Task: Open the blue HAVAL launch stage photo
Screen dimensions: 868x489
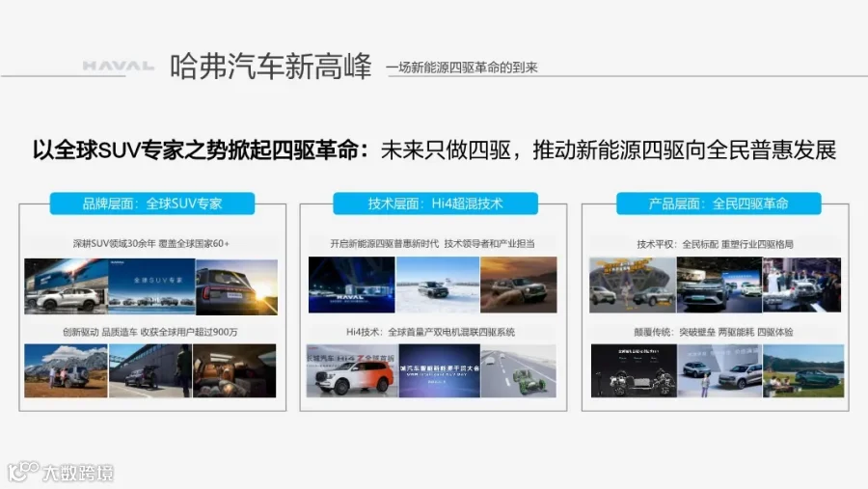Action: pos(351,285)
